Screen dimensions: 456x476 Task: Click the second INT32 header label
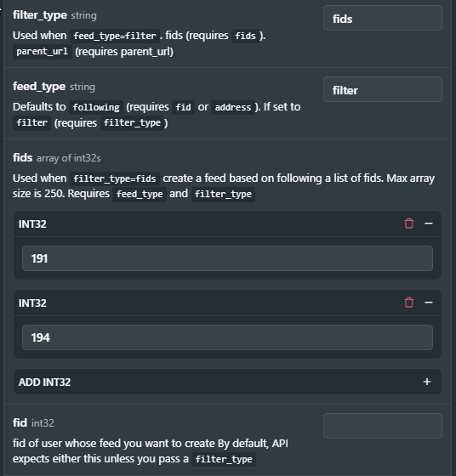(x=32, y=303)
